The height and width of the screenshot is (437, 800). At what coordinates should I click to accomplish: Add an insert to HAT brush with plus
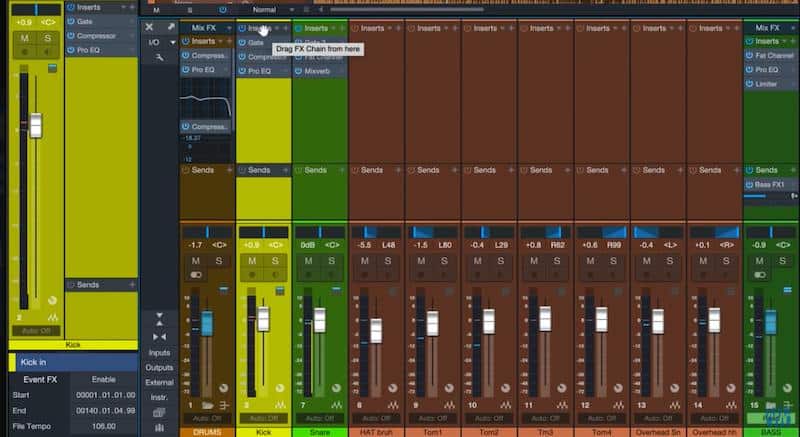[398, 29]
